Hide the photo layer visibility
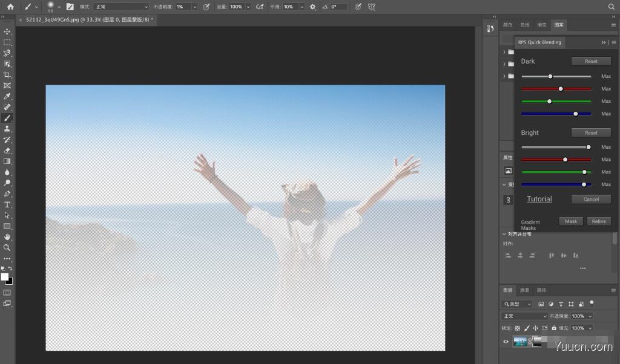 pyautogui.click(x=506, y=341)
